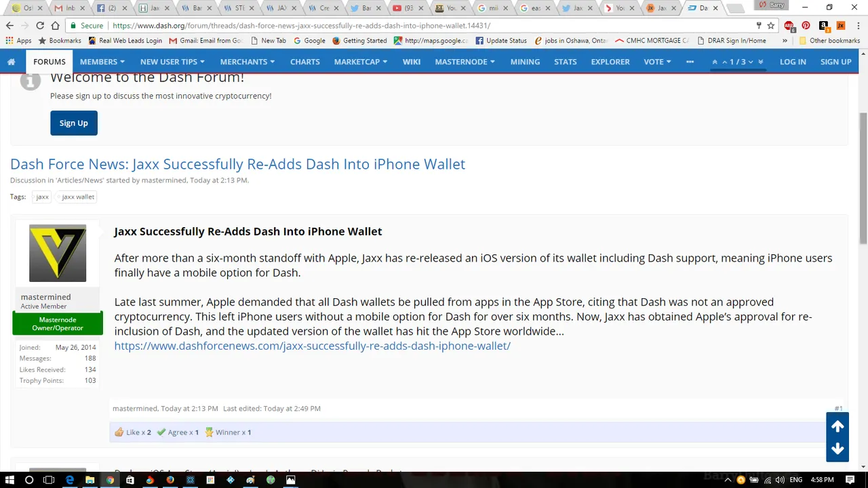
Task: Open Task View on taskbar
Action: [49, 480]
